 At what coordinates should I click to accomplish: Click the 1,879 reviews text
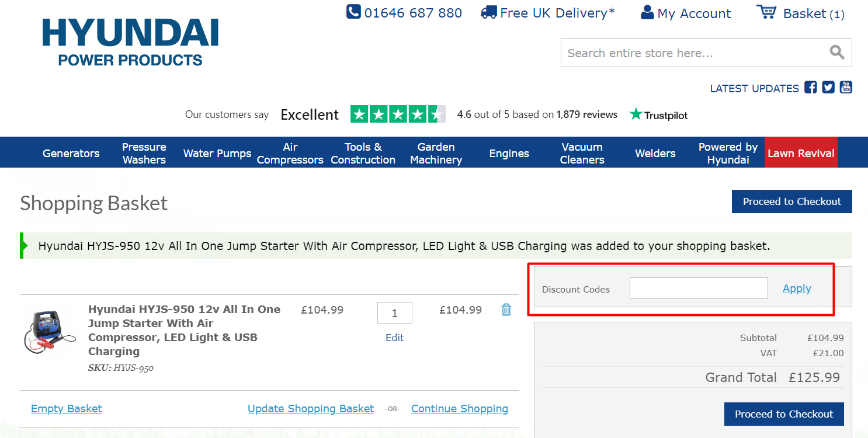(x=587, y=114)
